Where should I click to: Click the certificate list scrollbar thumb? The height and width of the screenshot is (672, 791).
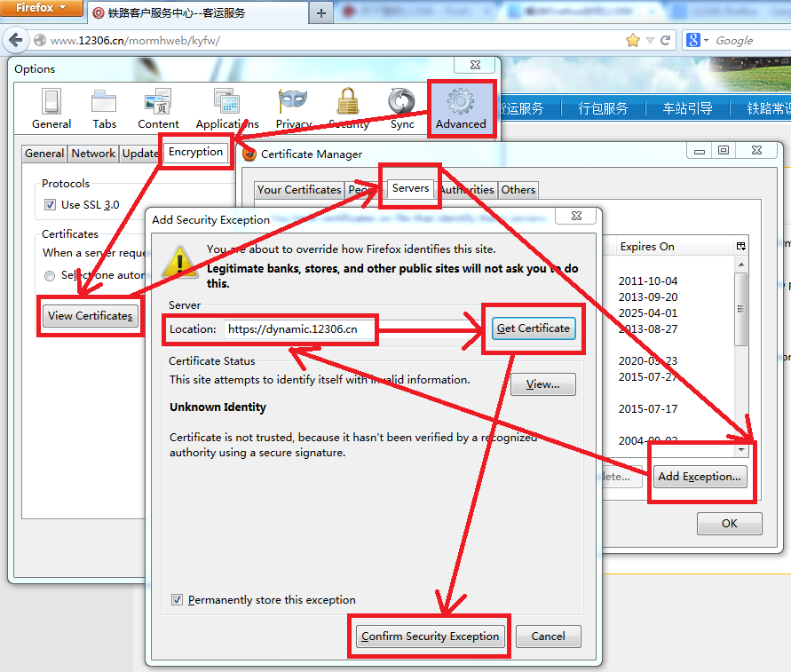click(x=741, y=310)
